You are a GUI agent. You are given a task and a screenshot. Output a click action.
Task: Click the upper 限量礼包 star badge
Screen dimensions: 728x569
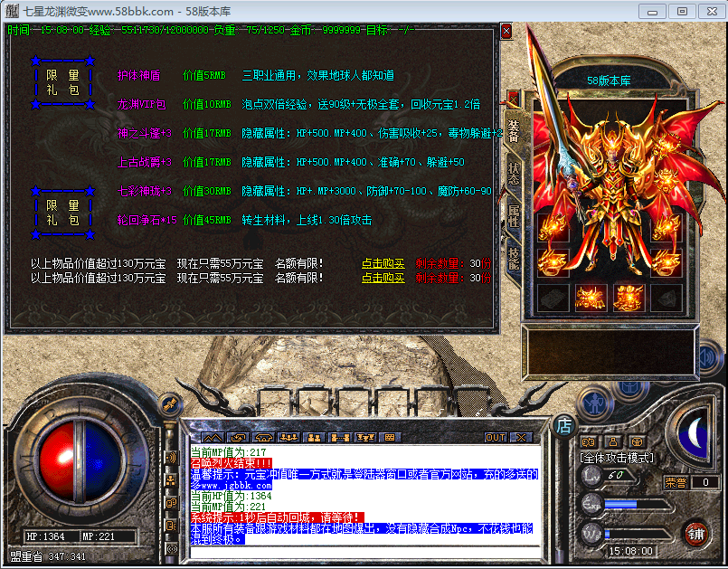point(62,82)
